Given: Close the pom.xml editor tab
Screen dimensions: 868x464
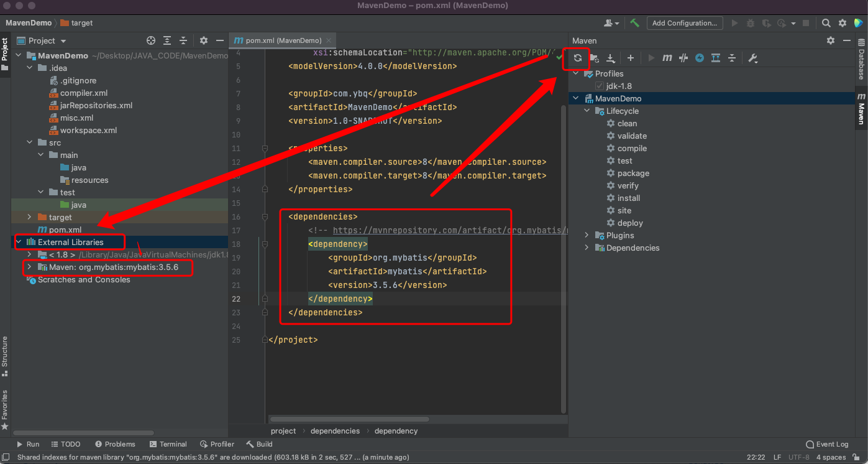Looking at the screenshot, I should [x=330, y=40].
